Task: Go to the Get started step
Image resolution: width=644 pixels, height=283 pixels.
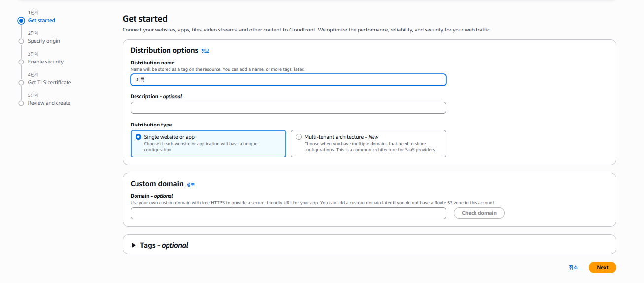Action: point(41,20)
